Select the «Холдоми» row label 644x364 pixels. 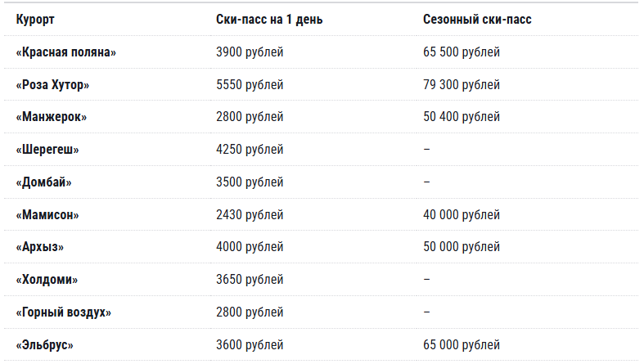pos(47,280)
